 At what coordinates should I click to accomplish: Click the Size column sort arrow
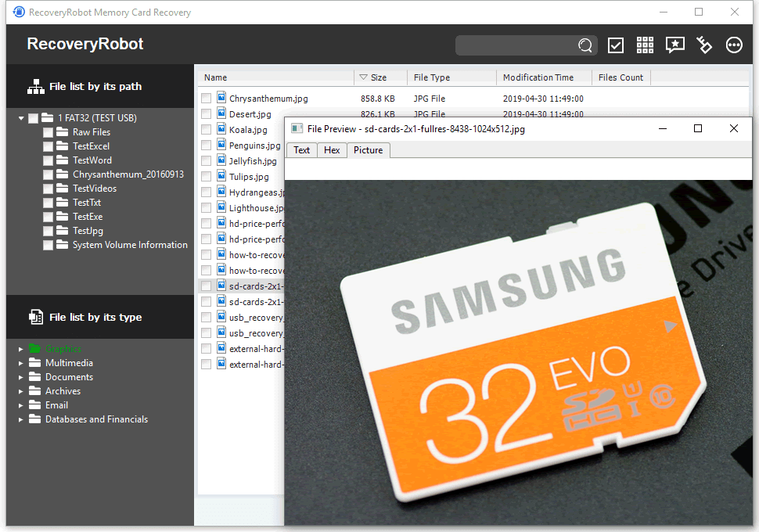coord(364,77)
